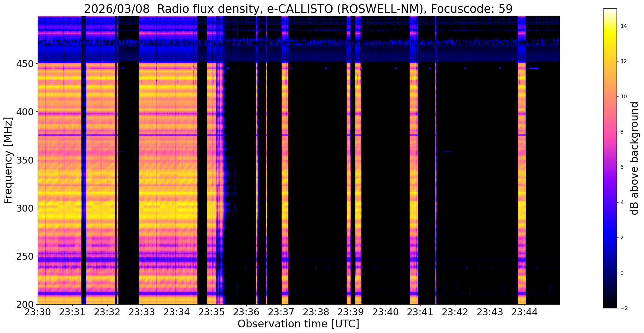Click the 23:41 time tick label
Image resolution: width=644 pixels, height=333 pixels.
click(x=421, y=312)
